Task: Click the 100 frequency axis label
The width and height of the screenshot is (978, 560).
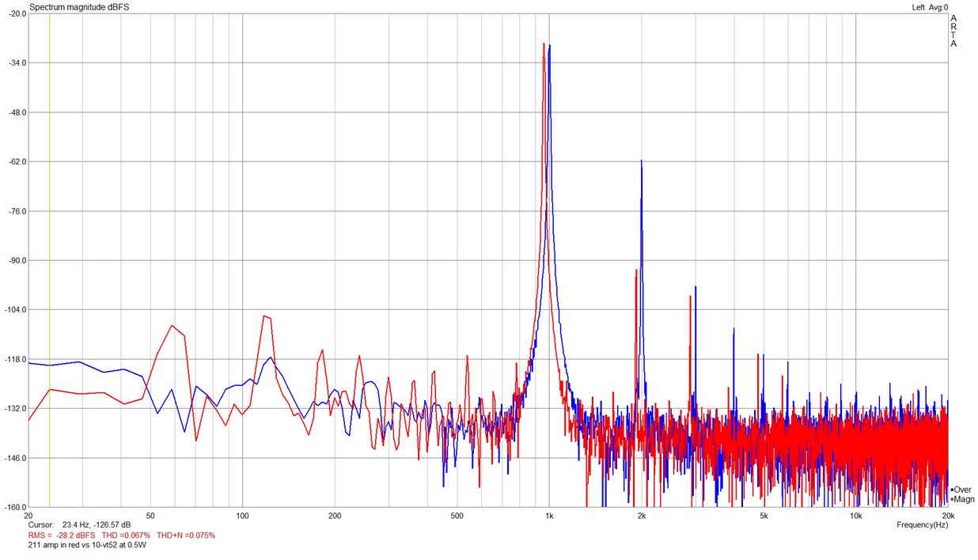Action: coord(242,515)
